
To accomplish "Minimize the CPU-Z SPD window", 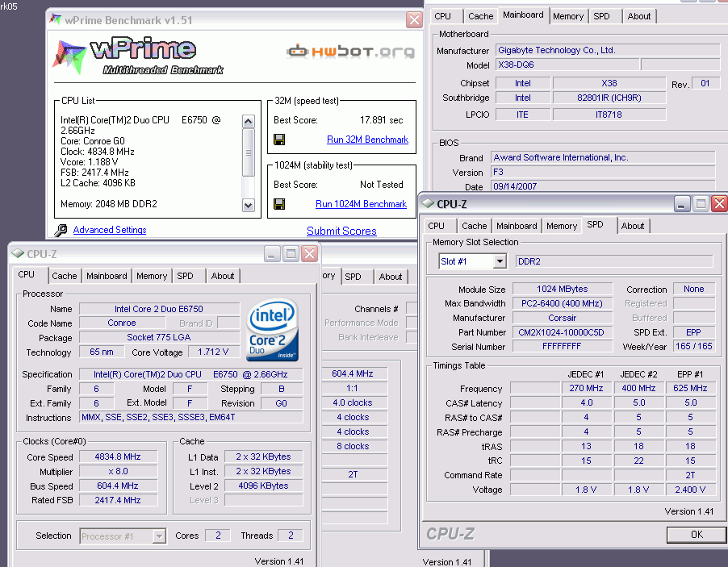I will (x=681, y=204).
